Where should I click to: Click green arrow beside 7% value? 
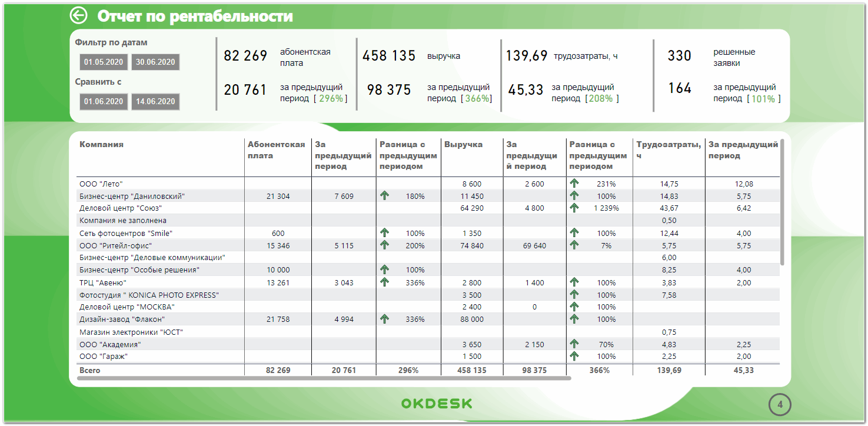coord(574,245)
